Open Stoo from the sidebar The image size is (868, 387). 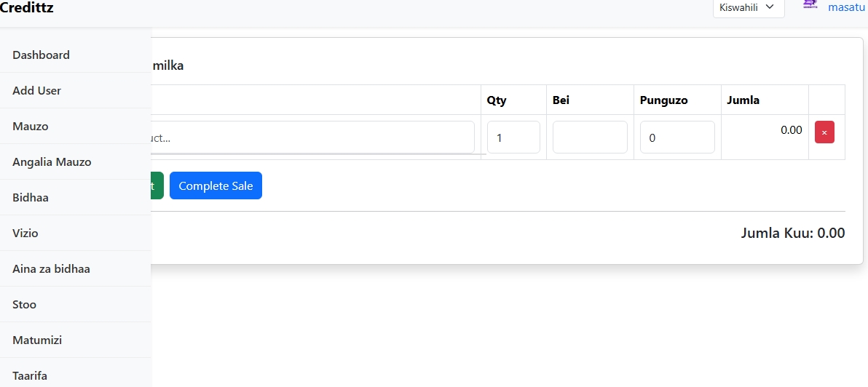tap(25, 305)
